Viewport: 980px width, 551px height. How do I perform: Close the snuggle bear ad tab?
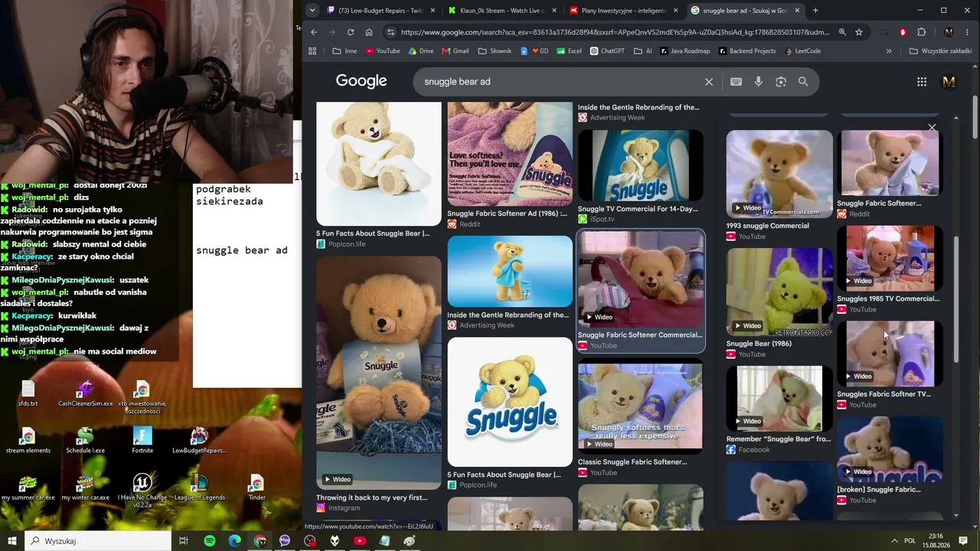(x=797, y=11)
